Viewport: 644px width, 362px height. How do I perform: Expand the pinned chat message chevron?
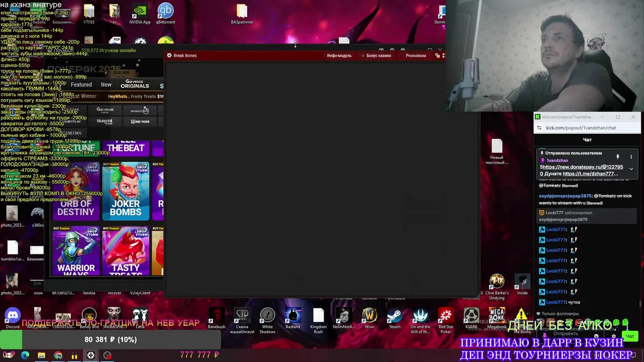click(x=631, y=169)
